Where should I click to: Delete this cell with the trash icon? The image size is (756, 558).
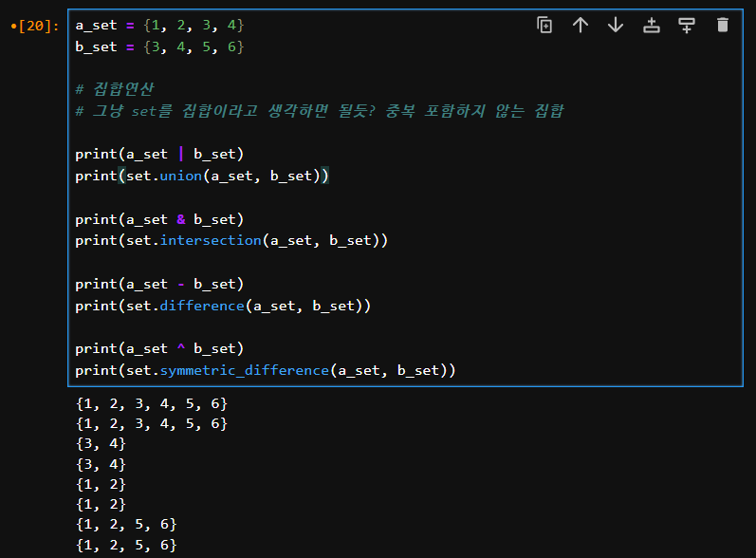tap(722, 25)
